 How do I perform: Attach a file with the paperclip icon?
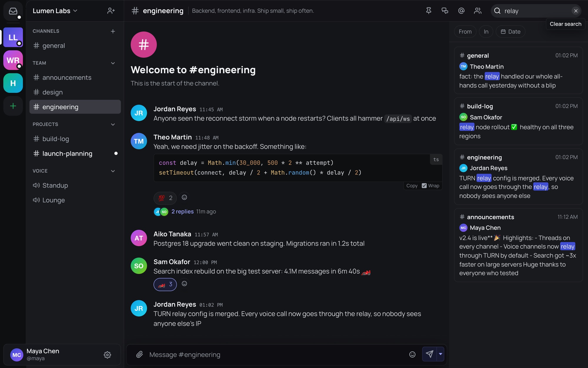(x=139, y=354)
